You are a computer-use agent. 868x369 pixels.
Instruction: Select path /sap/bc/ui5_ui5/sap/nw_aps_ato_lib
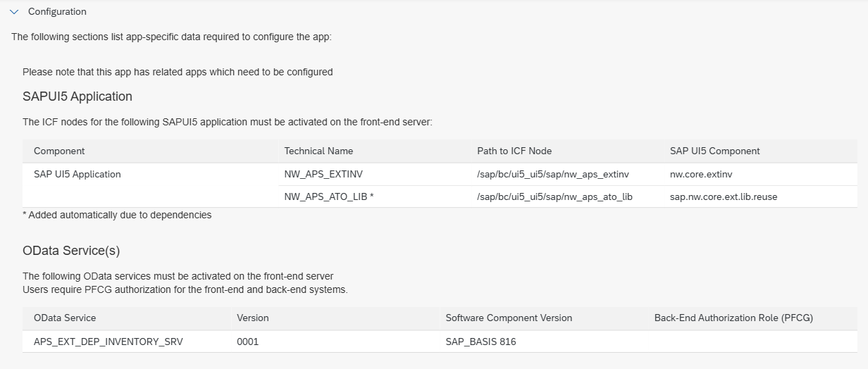pos(554,197)
